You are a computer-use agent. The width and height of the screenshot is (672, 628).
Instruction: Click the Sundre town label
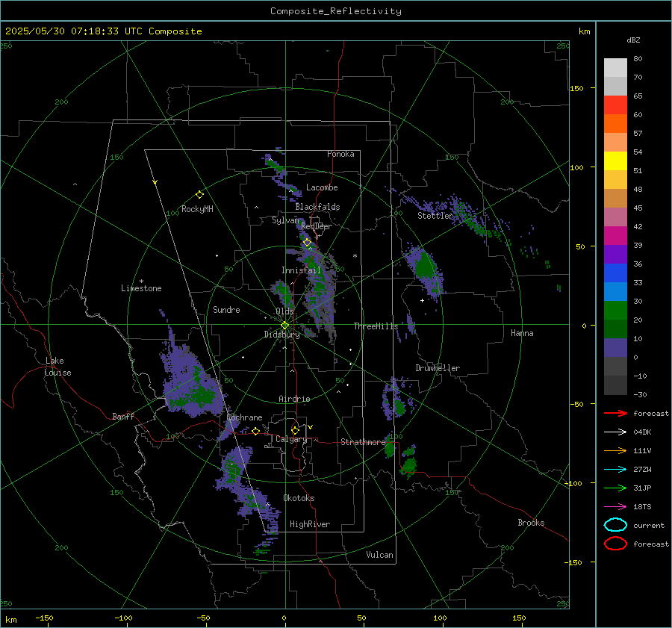(x=226, y=309)
